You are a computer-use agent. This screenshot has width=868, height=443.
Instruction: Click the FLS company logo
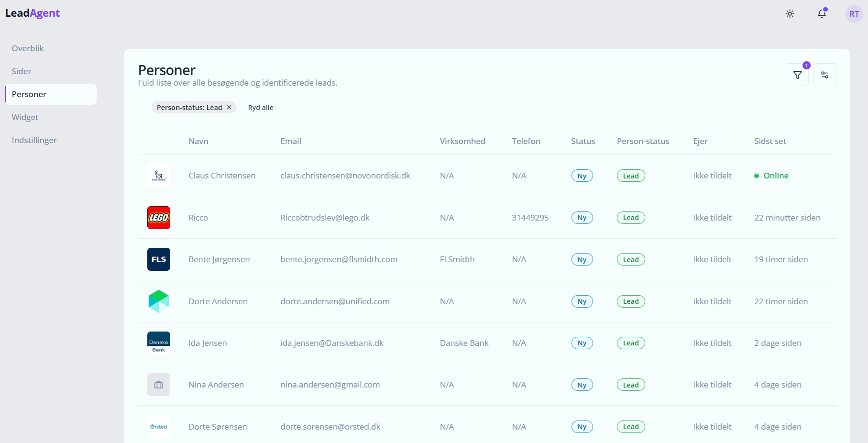click(159, 259)
